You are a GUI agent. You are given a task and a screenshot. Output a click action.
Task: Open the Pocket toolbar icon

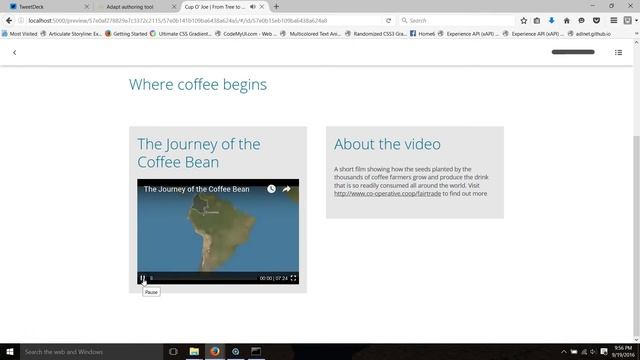pyautogui.click(x=596, y=20)
